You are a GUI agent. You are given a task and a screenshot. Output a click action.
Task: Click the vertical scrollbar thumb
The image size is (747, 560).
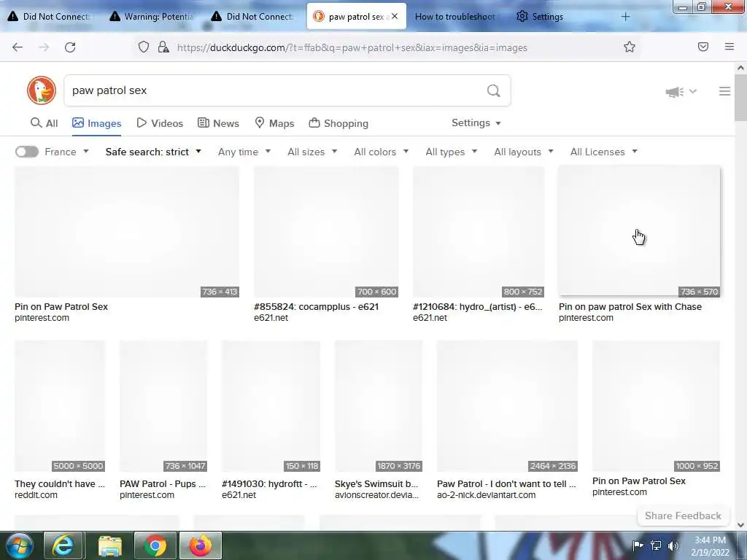740,98
